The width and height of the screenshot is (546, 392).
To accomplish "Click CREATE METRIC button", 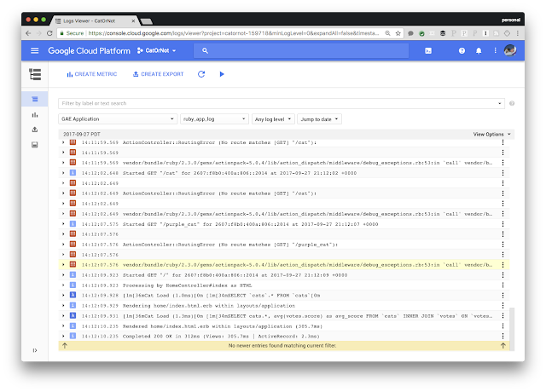I will [x=92, y=74].
